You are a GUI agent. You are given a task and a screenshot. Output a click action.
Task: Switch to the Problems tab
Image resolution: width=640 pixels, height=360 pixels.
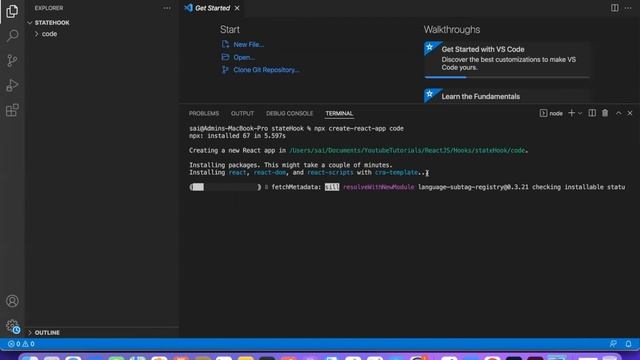pos(204,113)
